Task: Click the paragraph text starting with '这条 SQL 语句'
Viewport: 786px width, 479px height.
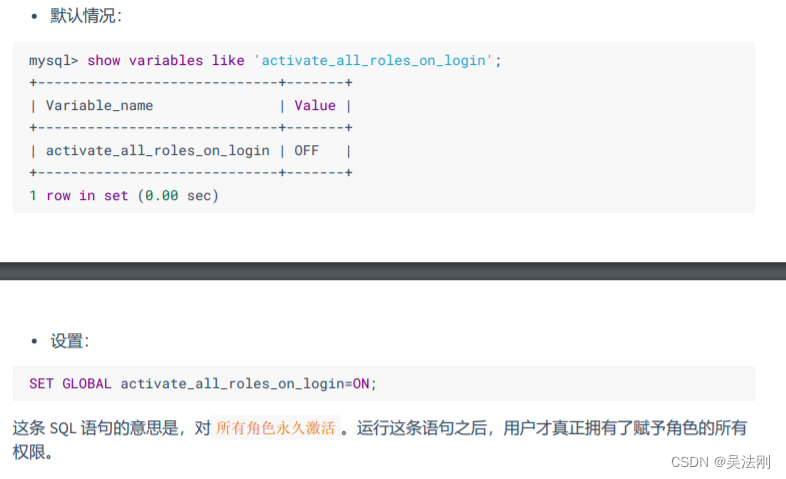Action: point(380,439)
